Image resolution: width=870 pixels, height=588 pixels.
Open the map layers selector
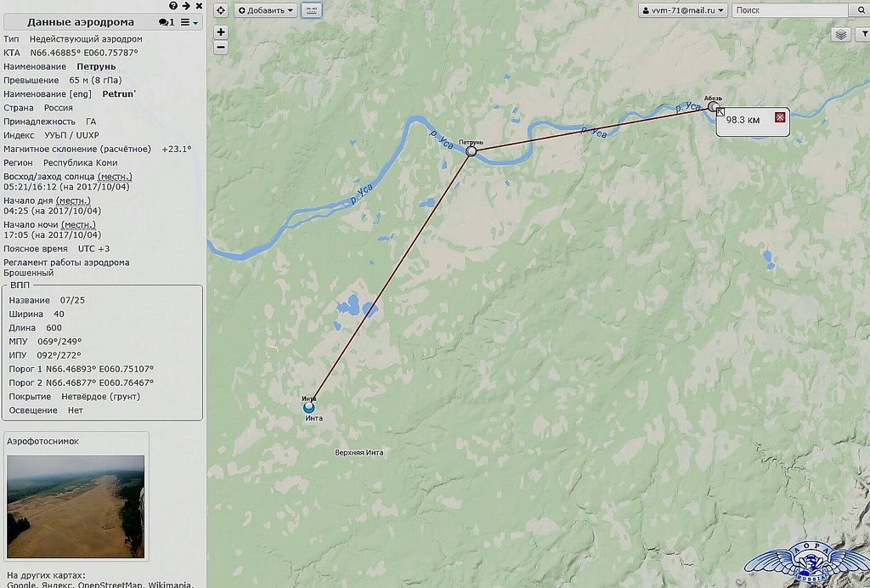click(841, 34)
